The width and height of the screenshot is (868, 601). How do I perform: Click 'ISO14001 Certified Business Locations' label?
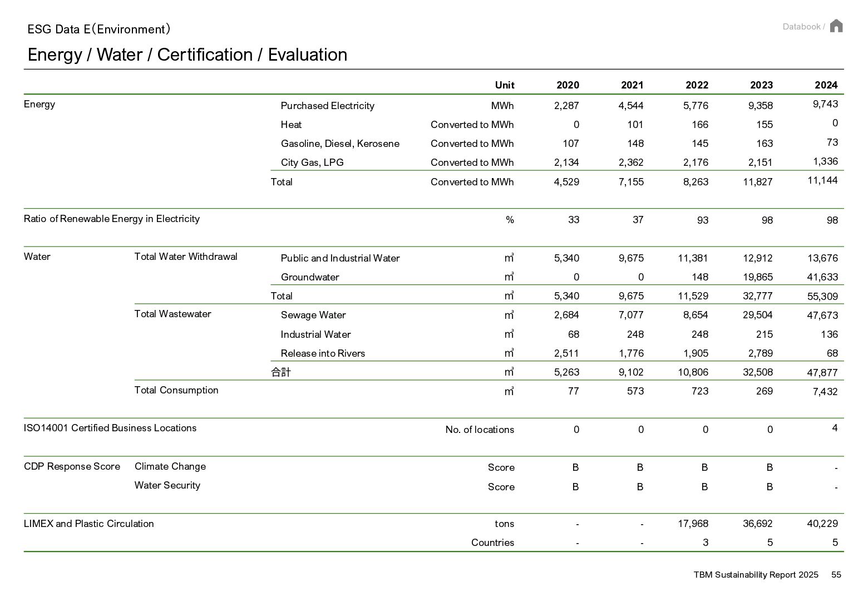(110, 428)
